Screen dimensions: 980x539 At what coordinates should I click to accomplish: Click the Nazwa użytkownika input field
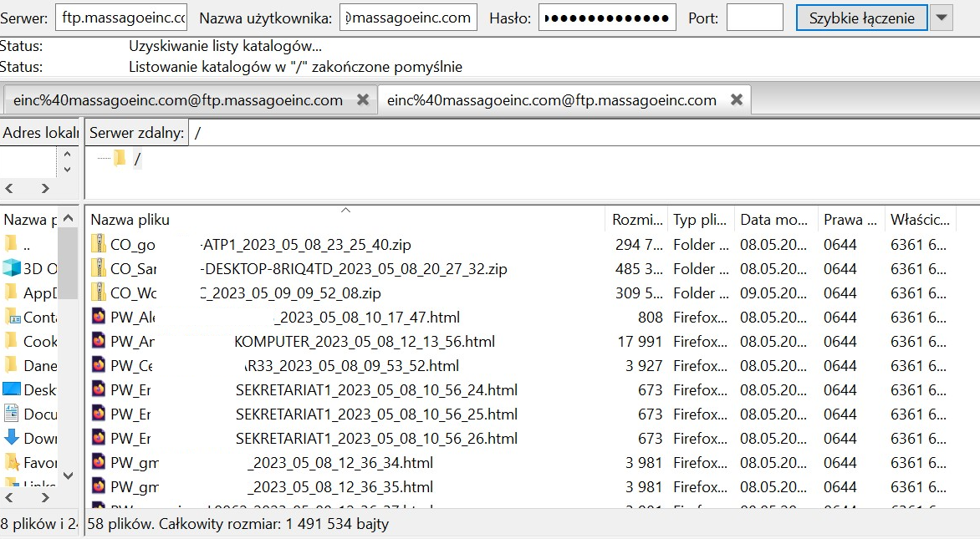pyautogui.click(x=408, y=18)
